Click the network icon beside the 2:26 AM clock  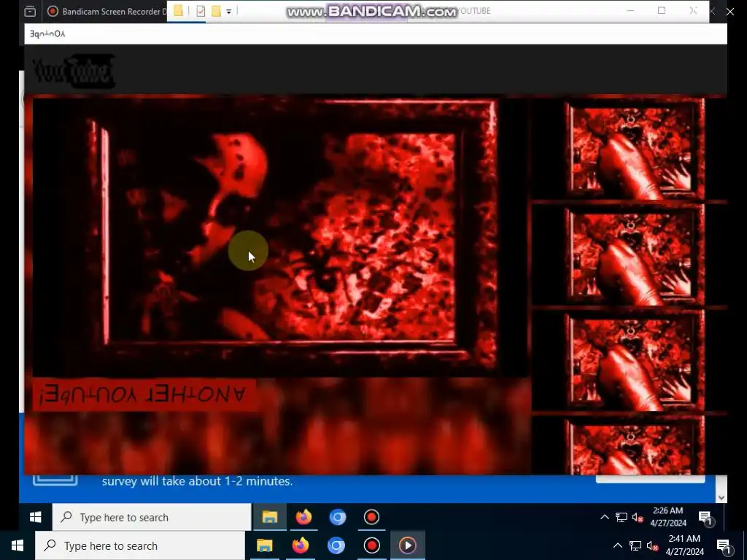[622, 517]
